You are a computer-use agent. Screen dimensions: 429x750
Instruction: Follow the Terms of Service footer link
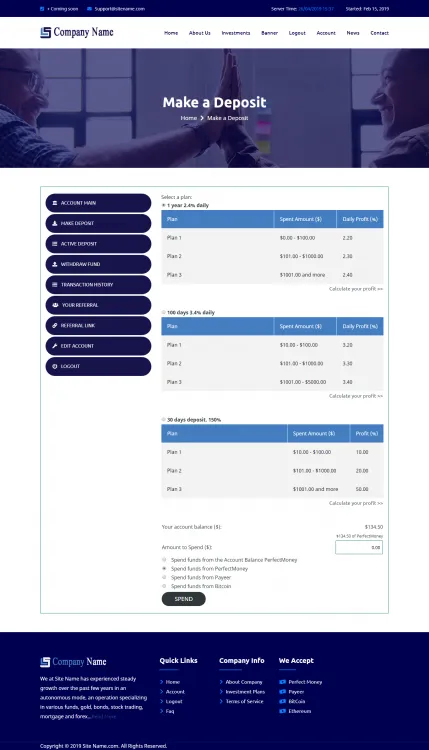(x=244, y=701)
